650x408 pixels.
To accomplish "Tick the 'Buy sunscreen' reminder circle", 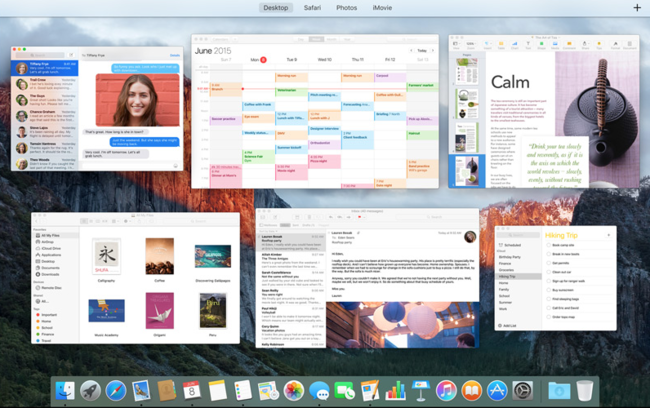I will pyautogui.click(x=547, y=290).
